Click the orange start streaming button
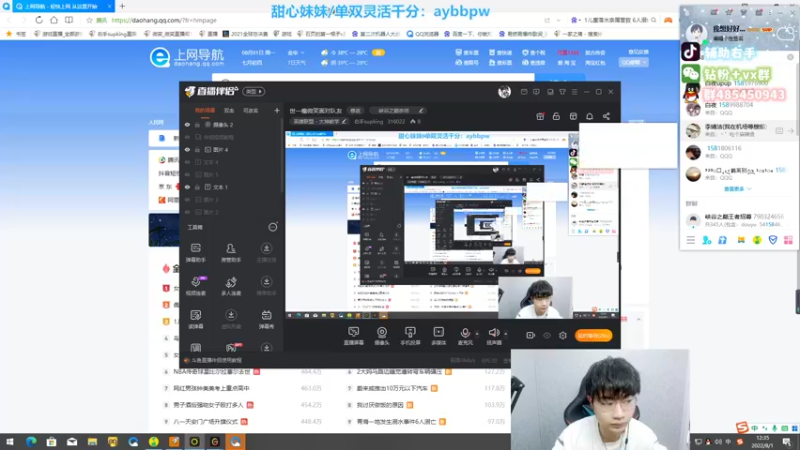This screenshot has height=450, width=800. [x=593, y=336]
